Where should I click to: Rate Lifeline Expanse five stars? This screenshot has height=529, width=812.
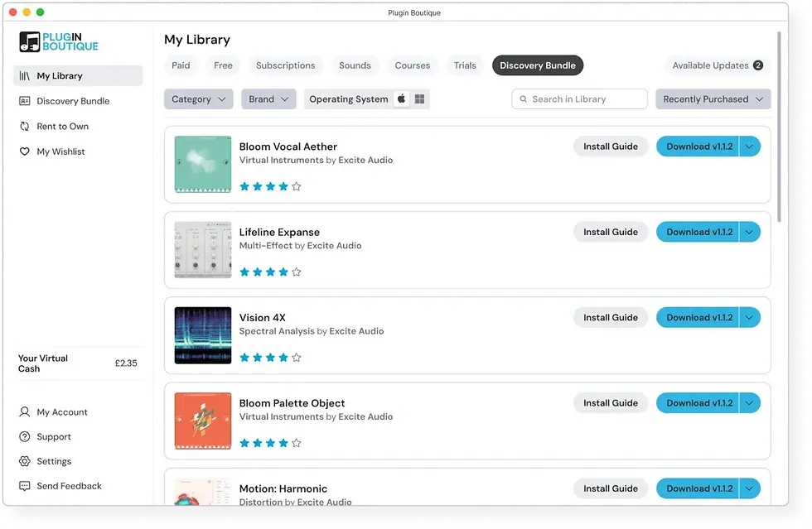click(297, 272)
